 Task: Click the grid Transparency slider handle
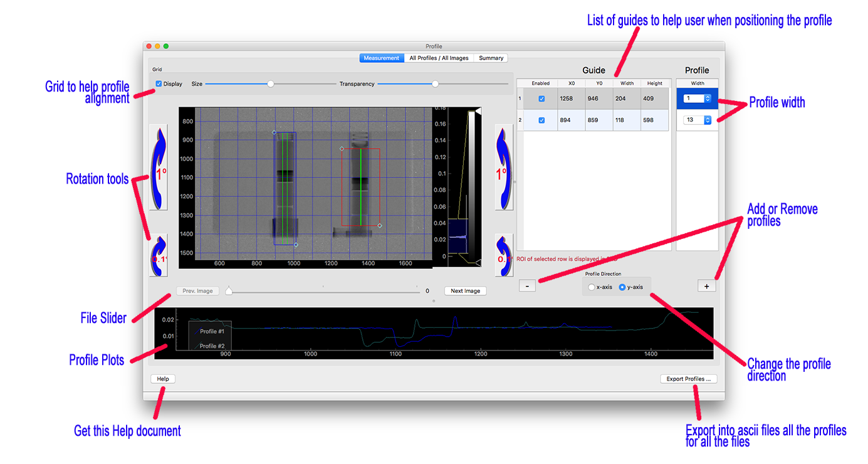[x=435, y=84]
